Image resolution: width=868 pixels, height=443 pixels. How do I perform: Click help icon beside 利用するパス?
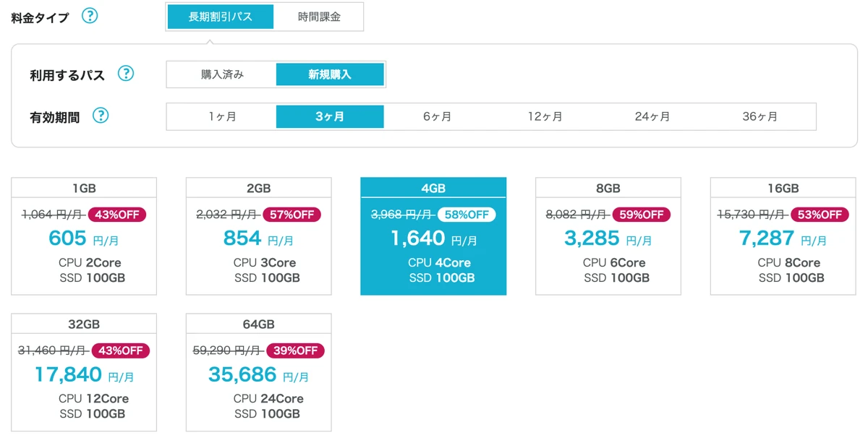click(x=126, y=74)
